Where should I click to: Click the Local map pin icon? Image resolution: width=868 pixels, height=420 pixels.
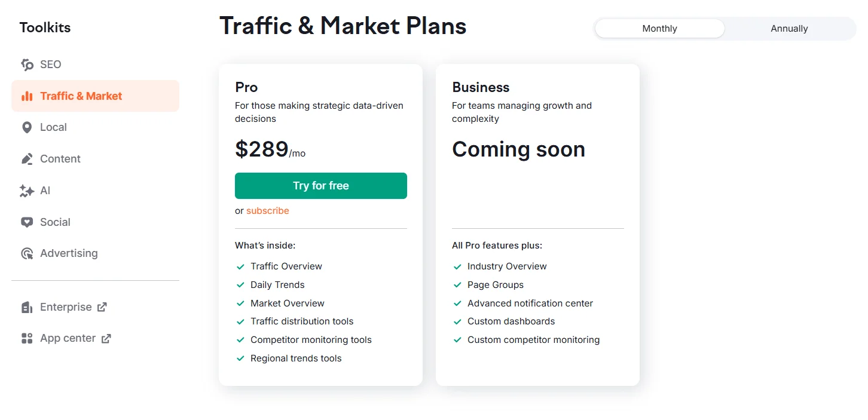point(27,127)
